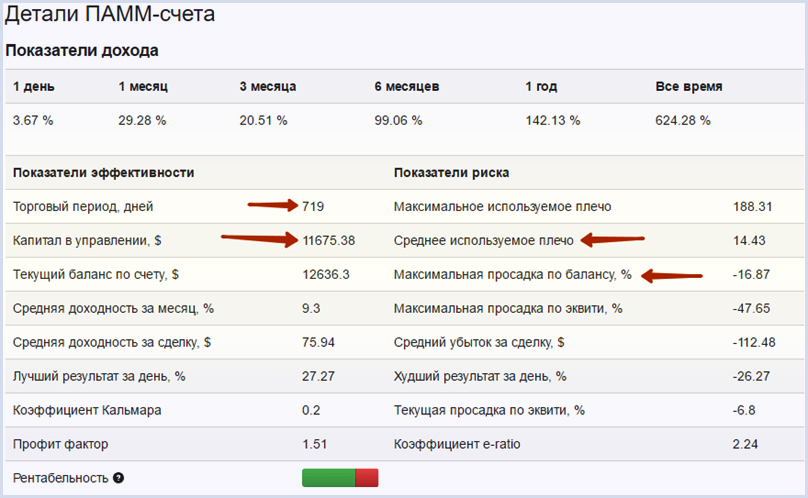Click the Профит фактор value 1.51

(x=316, y=444)
